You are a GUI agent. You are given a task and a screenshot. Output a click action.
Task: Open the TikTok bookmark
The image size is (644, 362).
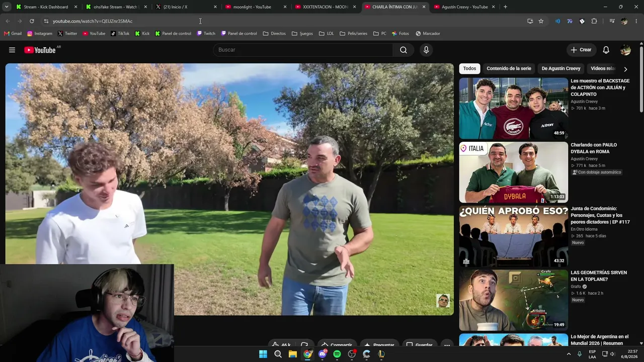point(120,34)
